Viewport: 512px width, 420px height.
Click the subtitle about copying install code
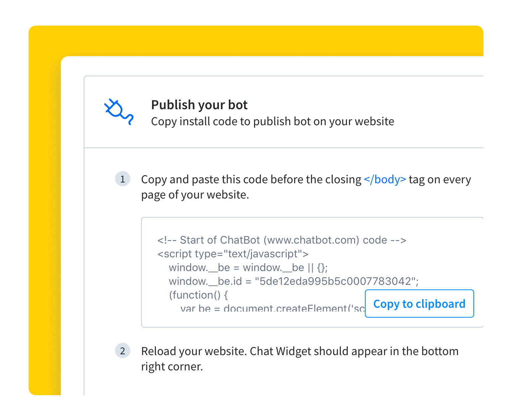pyautogui.click(x=272, y=121)
